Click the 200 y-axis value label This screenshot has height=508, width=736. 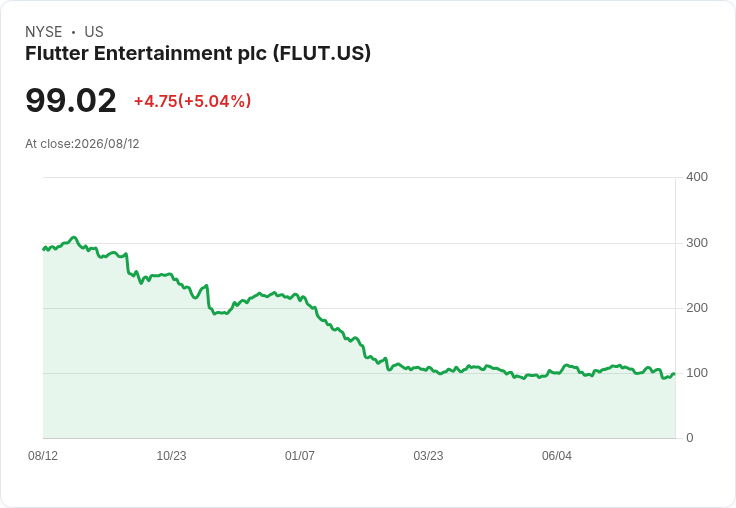click(697, 308)
